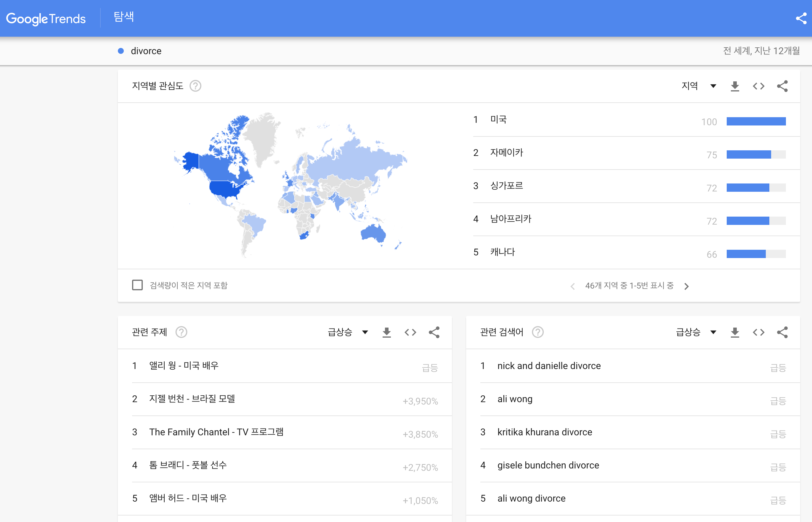This screenshot has height=522, width=812.
Task: Download the 관련 주제 list
Action: coord(386,333)
